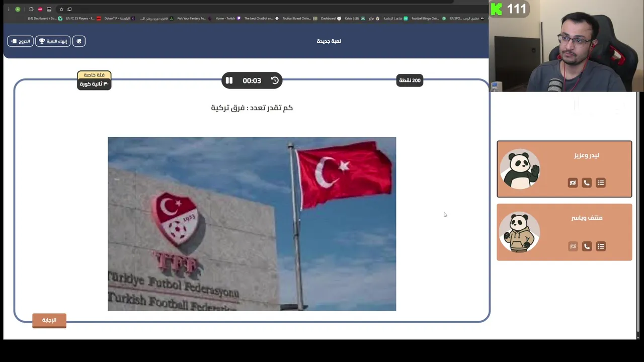Open the The best ChatBot bookmark
This screenshot has width=644, height=362.
[262, 19]
